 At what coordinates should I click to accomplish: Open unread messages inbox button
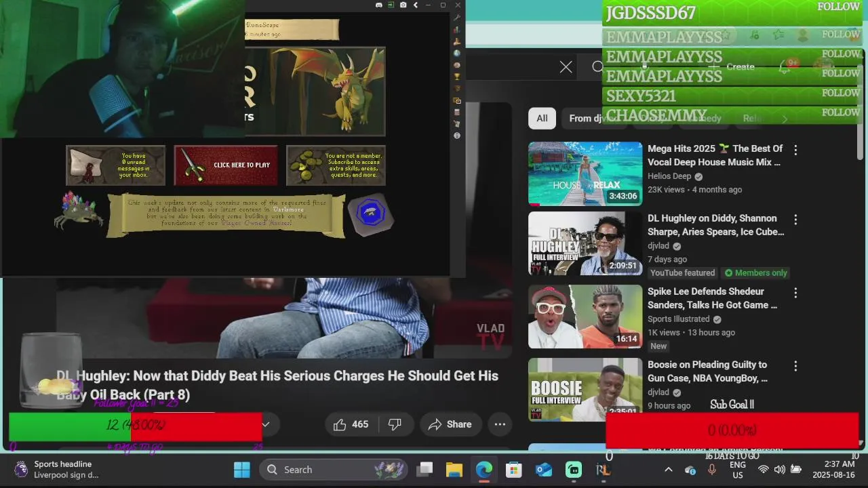[x=115, y=165]
